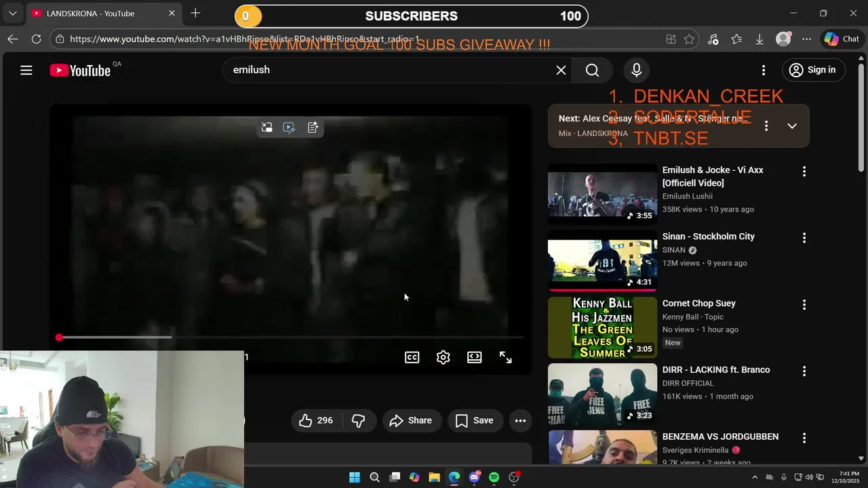Open a new browser tab
Image resolution: width=868 pixels, height=488 pixels.
[x=195, y=14]
